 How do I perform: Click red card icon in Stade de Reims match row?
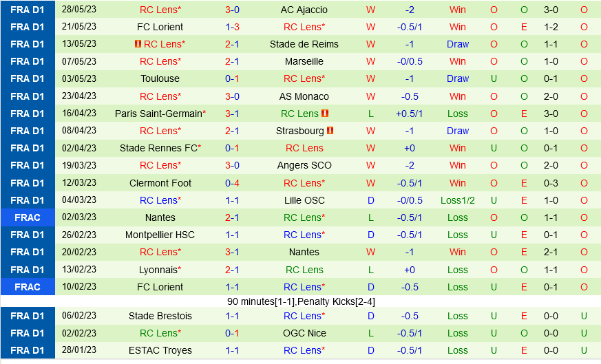pos(138,44)
